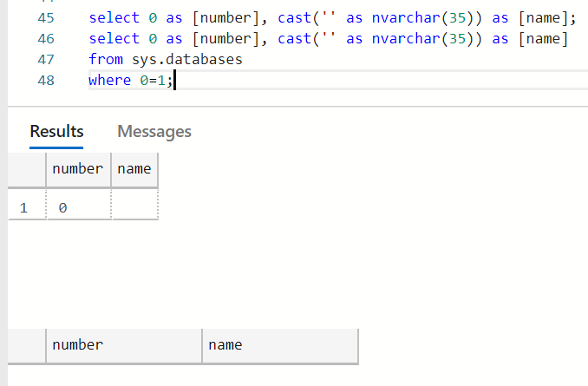Click line number 45 in the editor gutter

pos(46,18)
